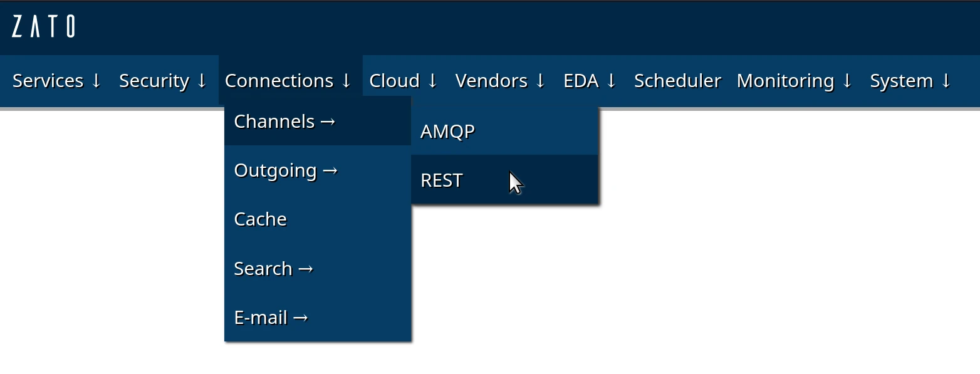980x374 pixels.
Task: Select REST under Channels
Action: click(x=442, y=180)
